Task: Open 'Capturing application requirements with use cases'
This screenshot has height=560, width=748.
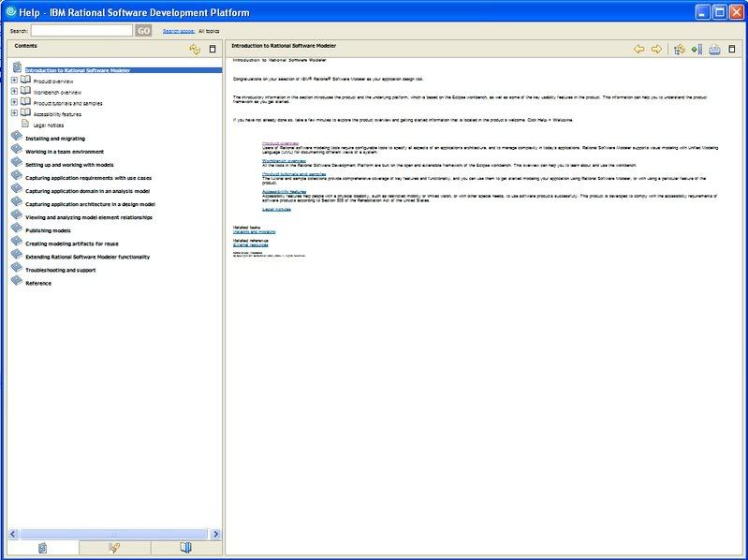Action: pos(88,178)
